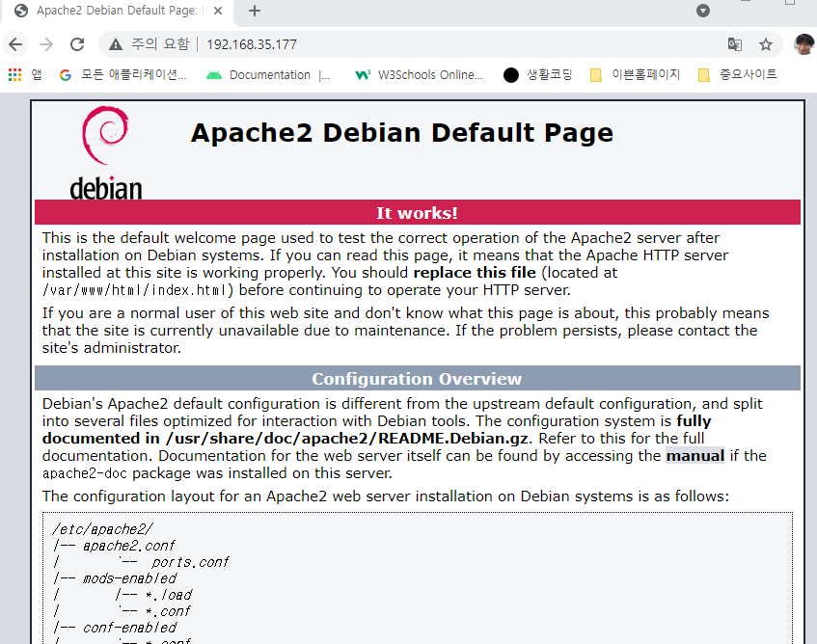The width and height of the screenshot is (817, 644).
Task: Open the translate page icon
Action: click(x=735, y=44)
